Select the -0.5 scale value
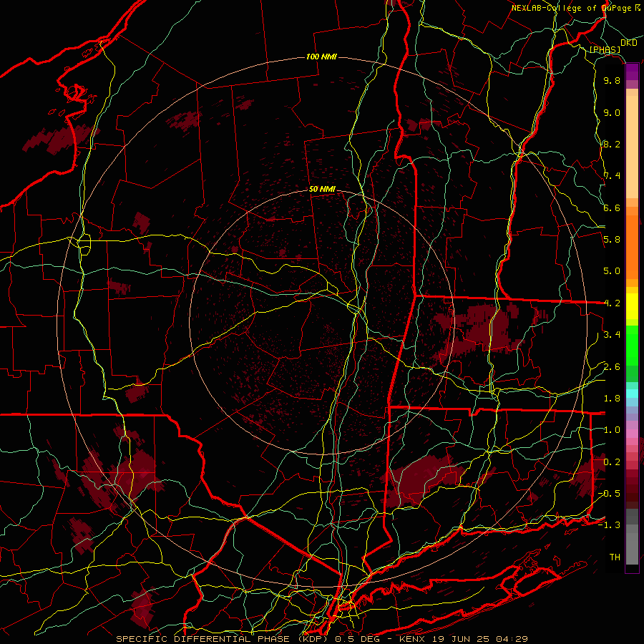Screen dimensions: 644x644 610,494
